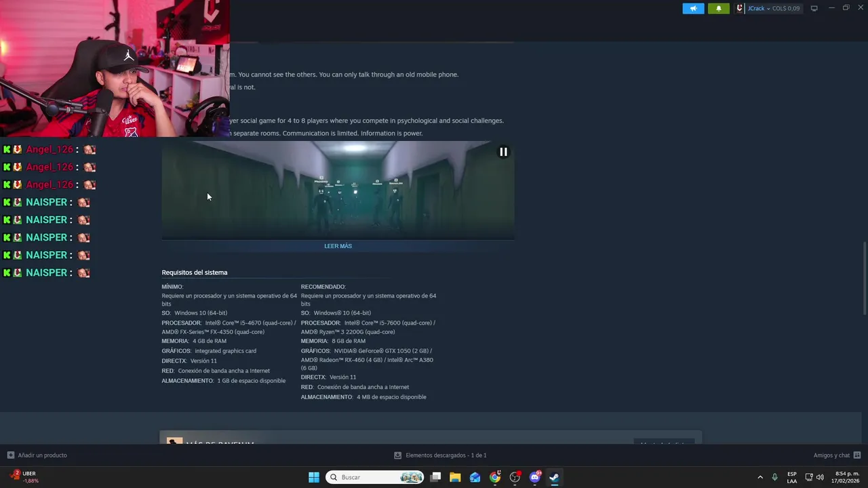Screen dimensions: 868x488
Task: Click the MÍNIMO: requirements label
Action: point(172,287)
